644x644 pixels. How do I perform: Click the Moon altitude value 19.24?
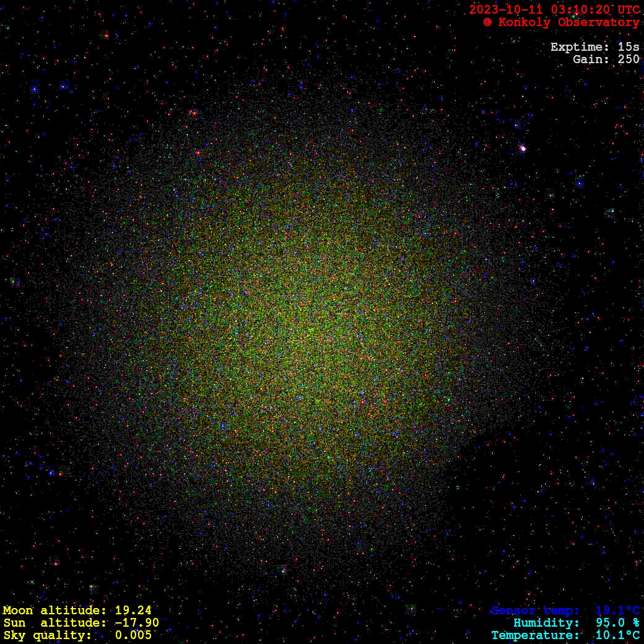(x=133, y=611)
